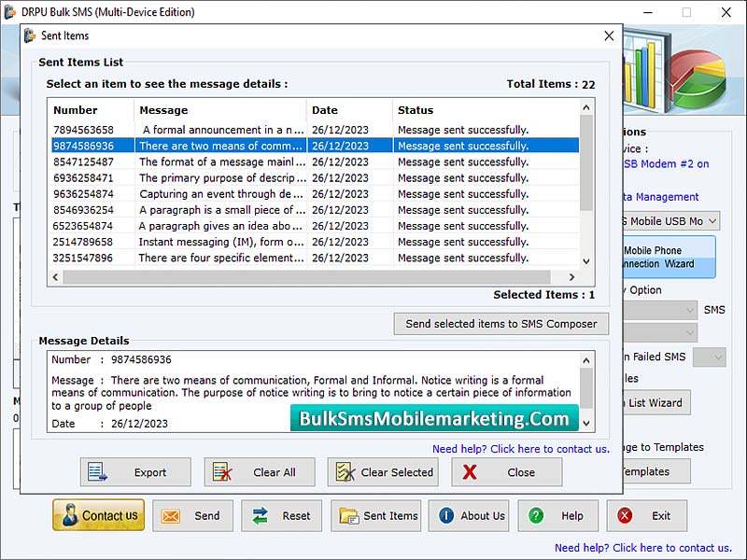
Task: Open Contact us with person icon
Action: (x=98, y=515)
